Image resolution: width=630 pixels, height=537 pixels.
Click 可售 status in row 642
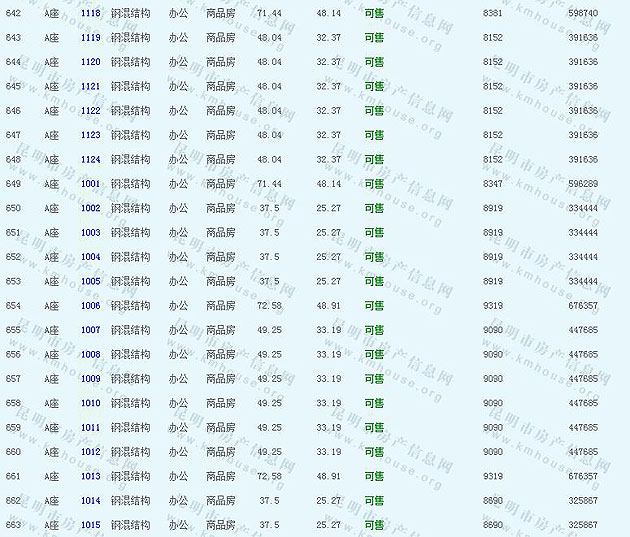[x=374, y=13]
